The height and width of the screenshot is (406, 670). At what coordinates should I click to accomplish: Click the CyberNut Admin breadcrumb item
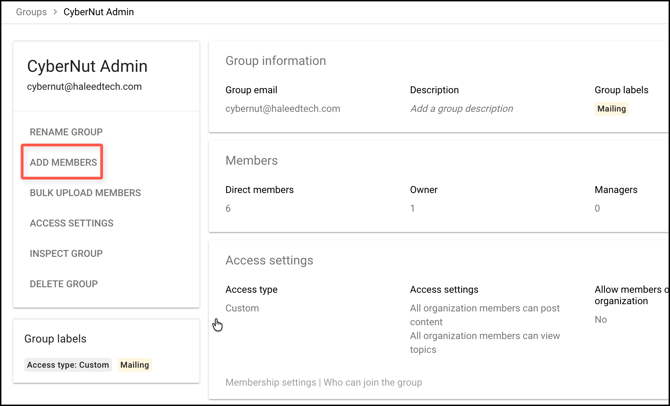point(99,12)
